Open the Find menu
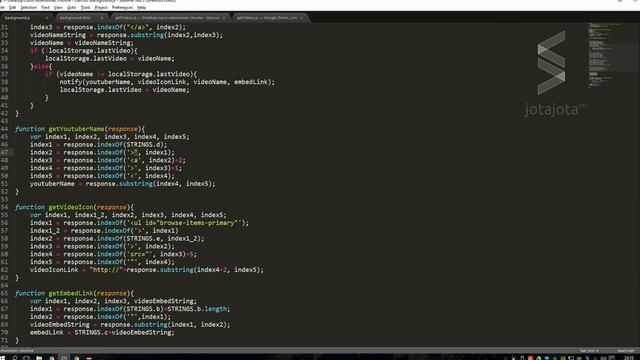 coord(45,7)
